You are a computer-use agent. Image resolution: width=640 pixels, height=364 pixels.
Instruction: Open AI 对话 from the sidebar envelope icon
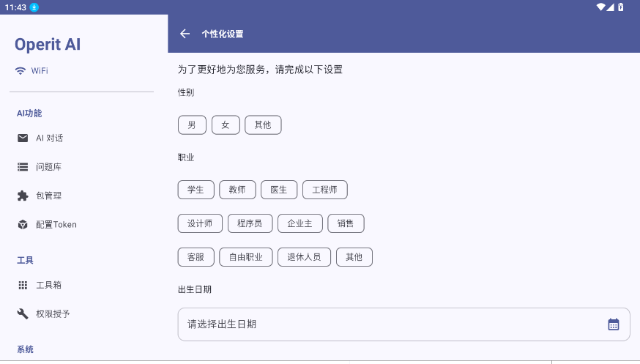click(x=23, y=138)
